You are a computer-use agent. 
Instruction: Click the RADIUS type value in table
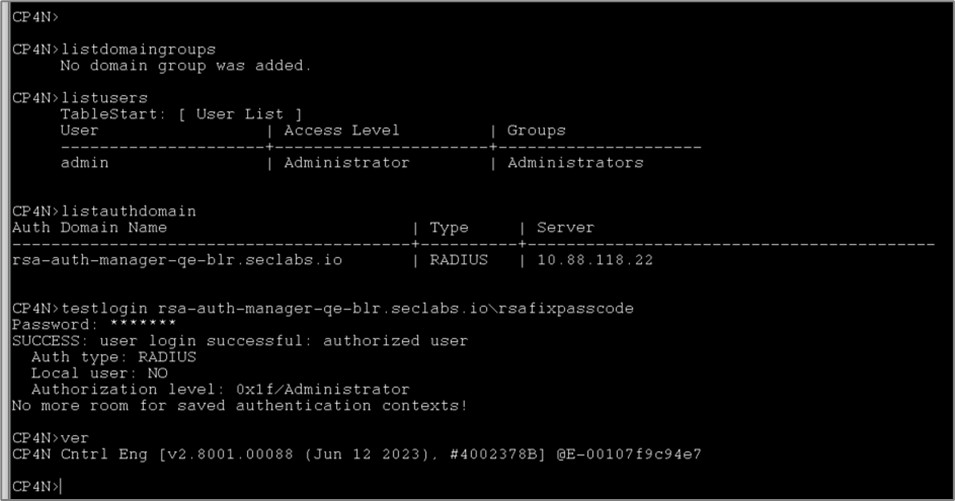458,260
